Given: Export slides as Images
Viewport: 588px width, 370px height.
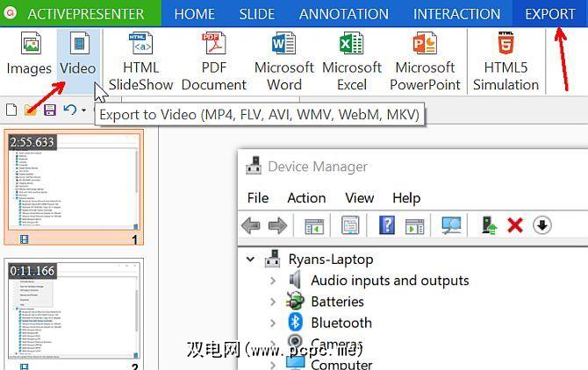Looking at the screenshot, I should [29, 54].
